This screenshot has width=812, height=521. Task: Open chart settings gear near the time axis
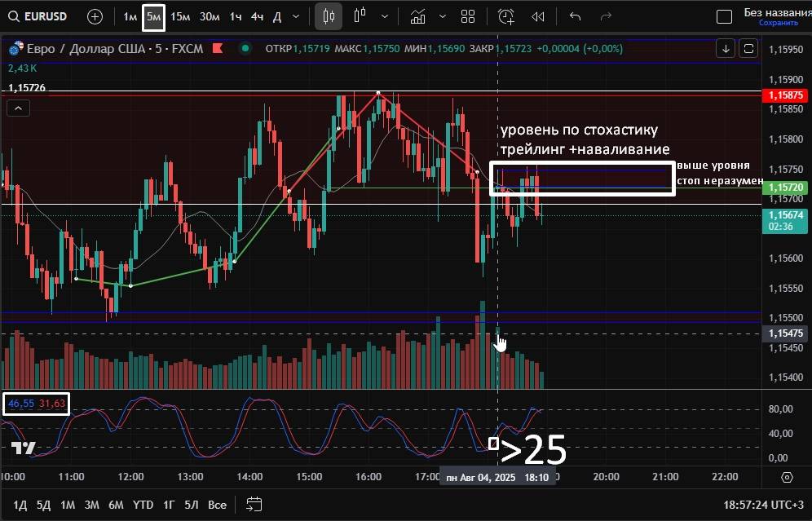[x=787, y=478]
